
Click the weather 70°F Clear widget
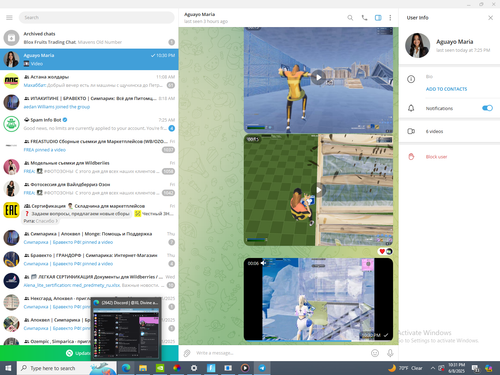click(x=405, y=368)
